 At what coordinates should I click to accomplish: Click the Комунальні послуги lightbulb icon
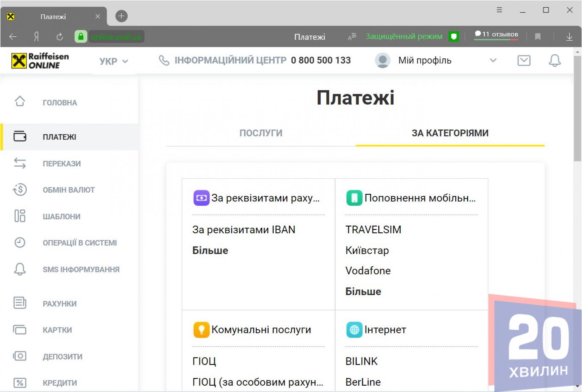tap(201, 329)
